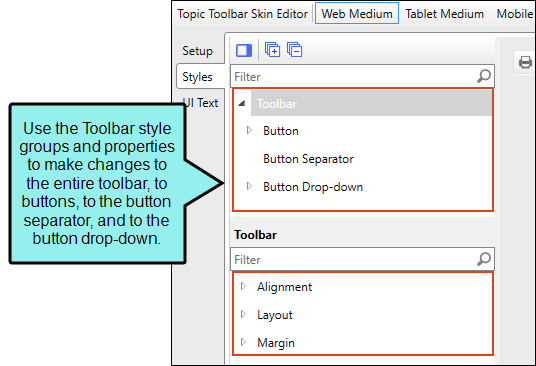
Task: Expand the Button Drop-down group
Action: [x=249, y=186]
